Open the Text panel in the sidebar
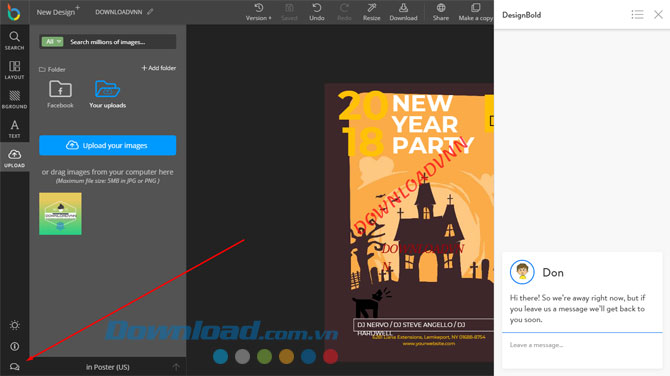Image resolution: width=670 pixels, height=376 pixels. [15, 129]
